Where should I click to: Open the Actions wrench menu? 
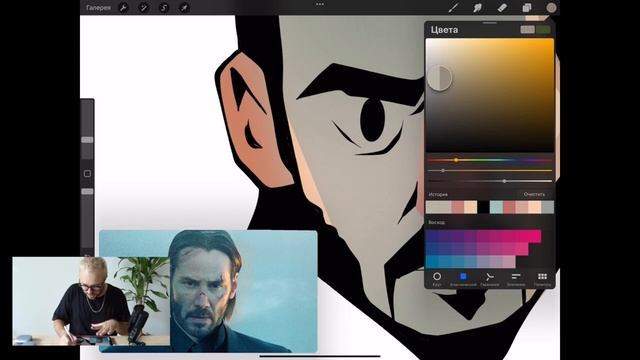pos(123,7)
